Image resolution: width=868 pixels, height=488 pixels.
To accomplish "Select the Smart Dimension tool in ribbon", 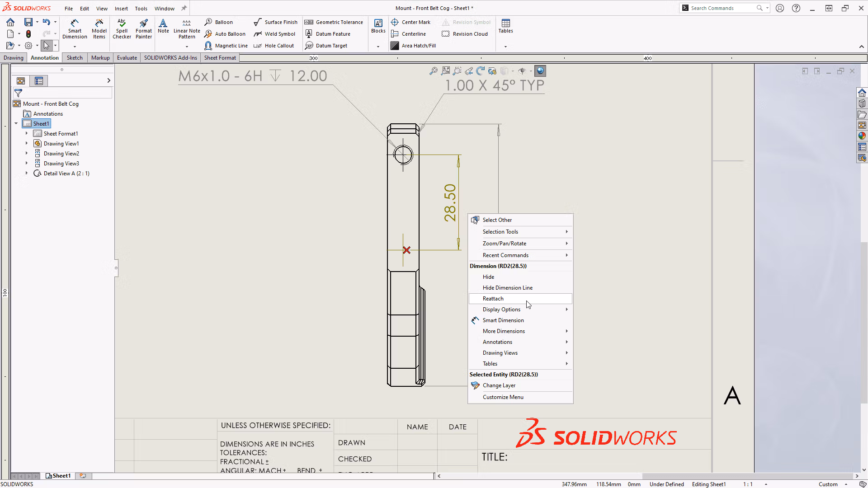I will click(75, 29).
